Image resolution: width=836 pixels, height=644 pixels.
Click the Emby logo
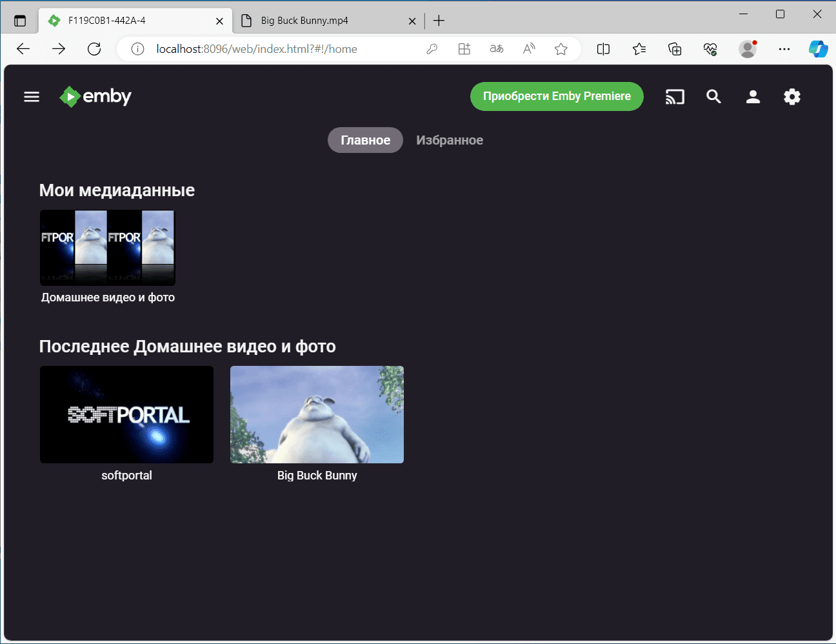(95, 97)
